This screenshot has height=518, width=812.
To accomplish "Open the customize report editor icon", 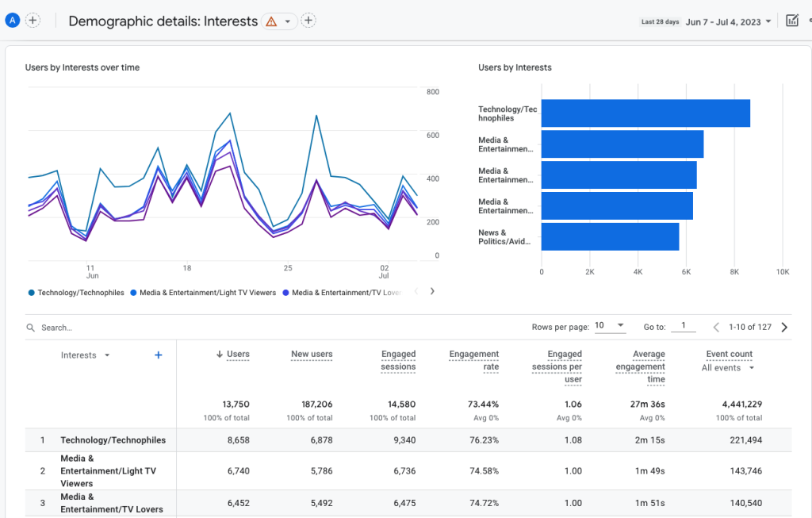I will 792,21.
